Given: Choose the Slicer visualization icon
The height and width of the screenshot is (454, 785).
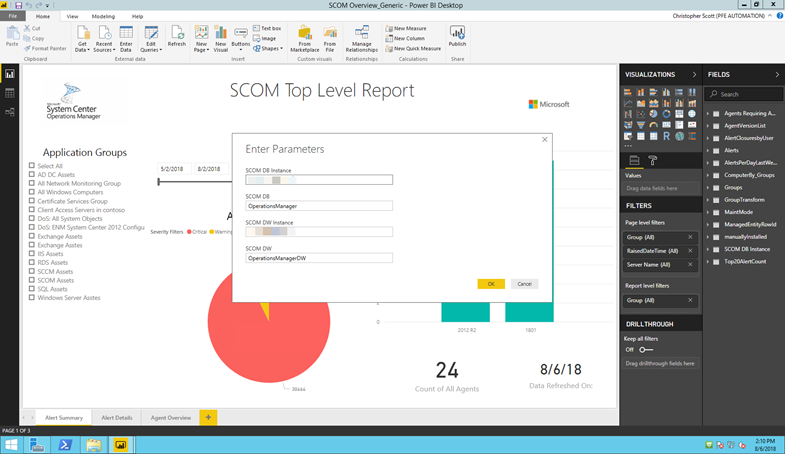Looking at the screenshot, I should 628,136.
